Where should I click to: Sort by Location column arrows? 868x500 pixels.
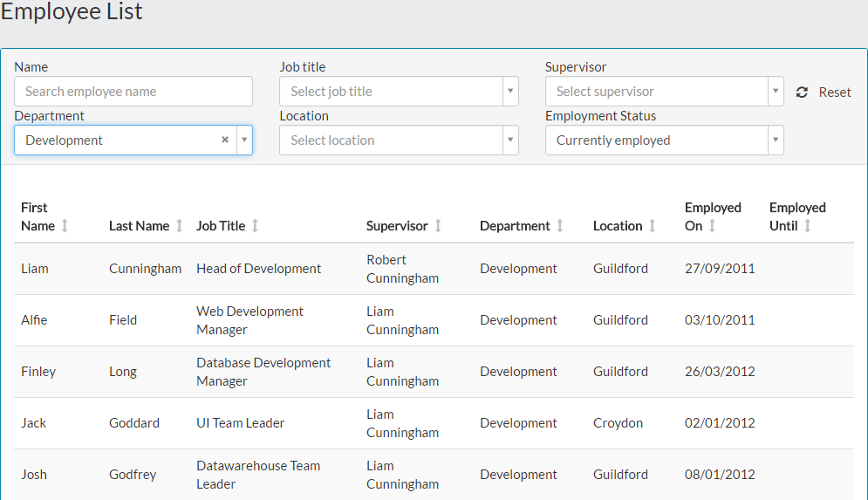tap(652, 226)
